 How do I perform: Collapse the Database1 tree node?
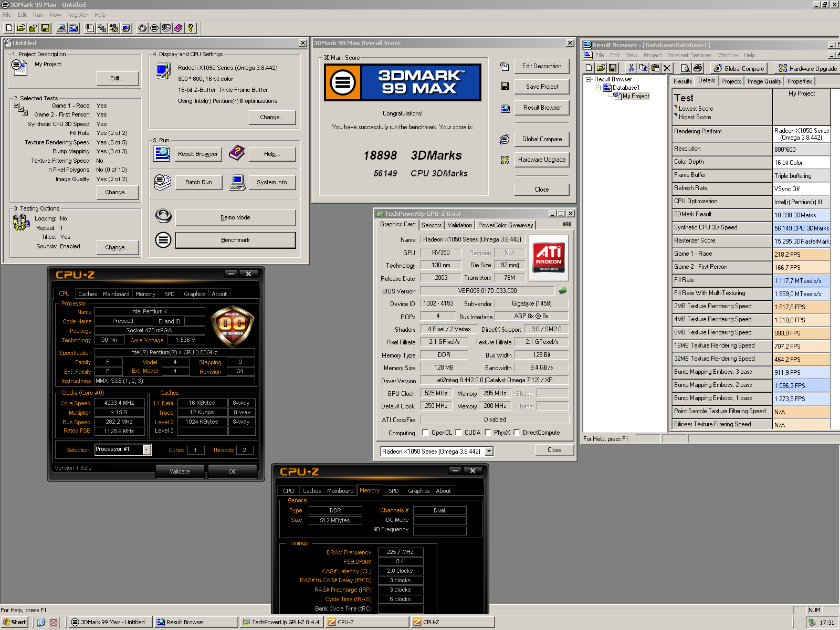click(598, 88)
